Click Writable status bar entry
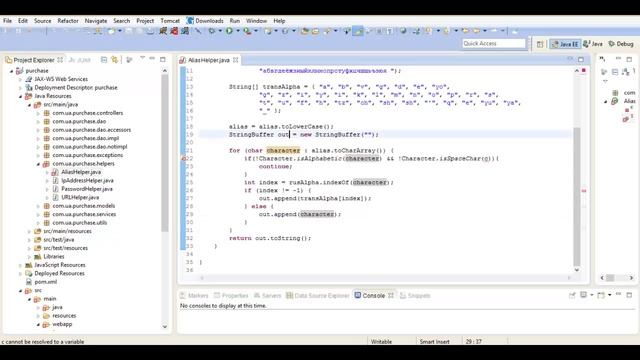Image resolution: width=640 pixels, height=360 pixels. click(x=381, y=342)
